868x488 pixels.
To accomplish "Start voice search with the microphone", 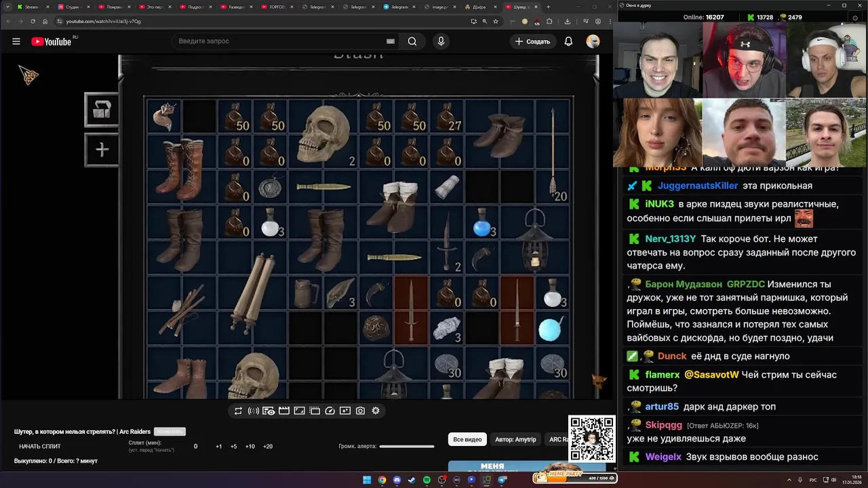I will click(441, 41).
